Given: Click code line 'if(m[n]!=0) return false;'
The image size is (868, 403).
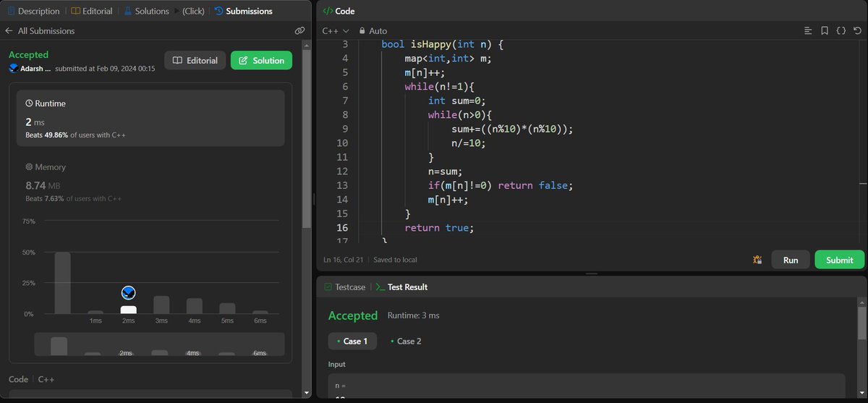Looking at the screenshot, I should 501,185.
